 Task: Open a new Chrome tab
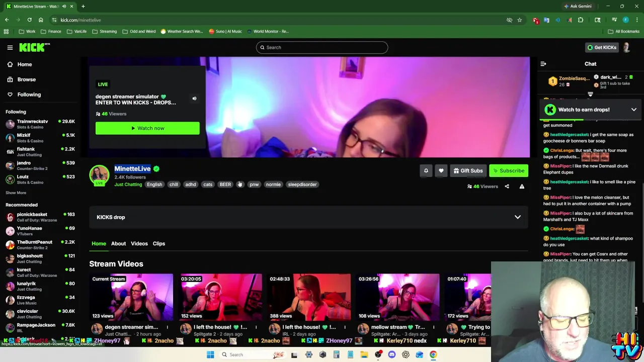(83, 6)
